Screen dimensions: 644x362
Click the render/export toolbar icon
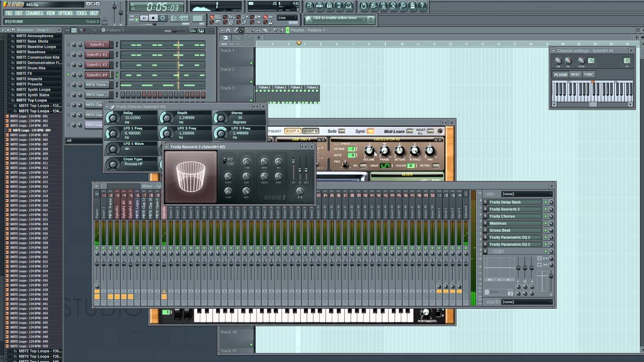pos(383,6)
